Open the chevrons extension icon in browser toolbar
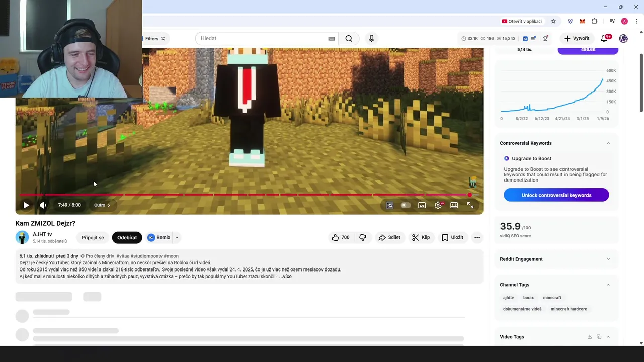Screen dimensions: 644x362 point(570,21)
